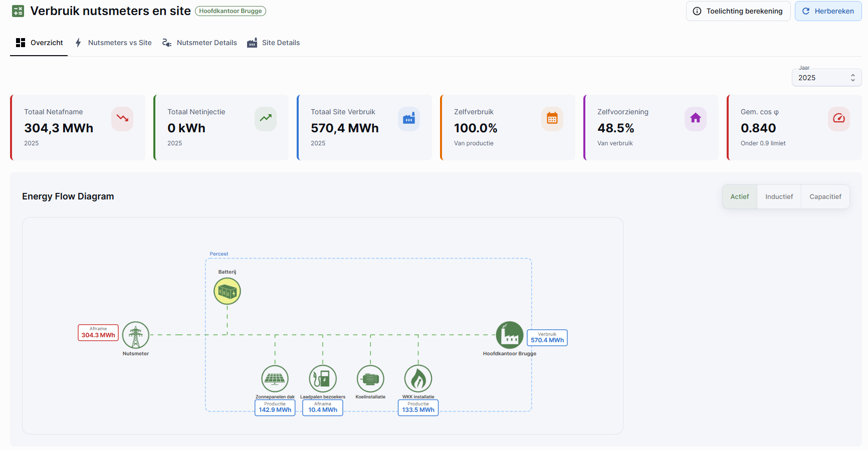Click the Totaal Netafname trending-down icon
The width and height of the screenshot is (868, 450).
[x=122, y=118]
